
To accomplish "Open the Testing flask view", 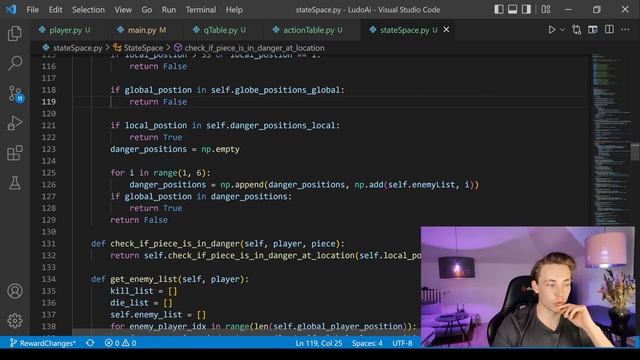I will (x=15, y=183).
